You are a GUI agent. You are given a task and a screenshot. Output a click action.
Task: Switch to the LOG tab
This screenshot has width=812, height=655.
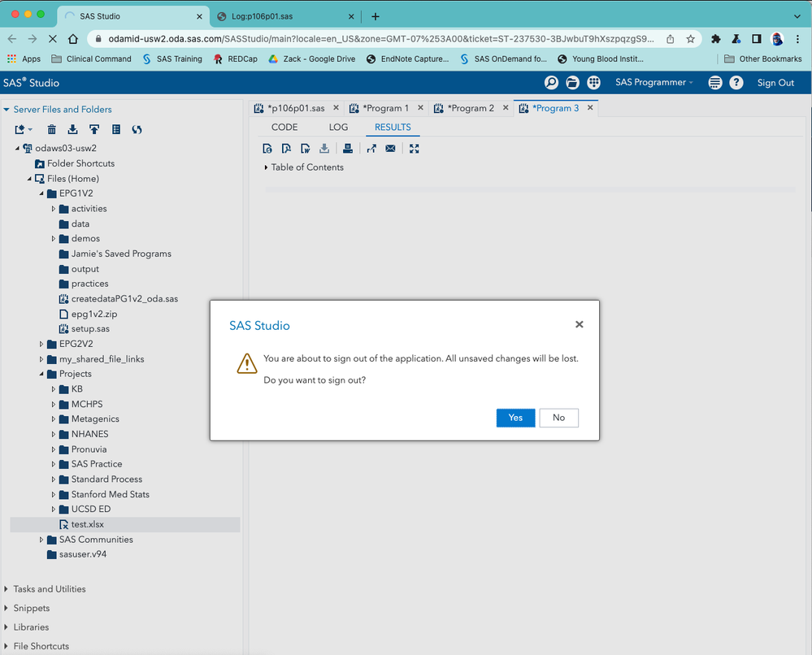click(x=338, y=128)
